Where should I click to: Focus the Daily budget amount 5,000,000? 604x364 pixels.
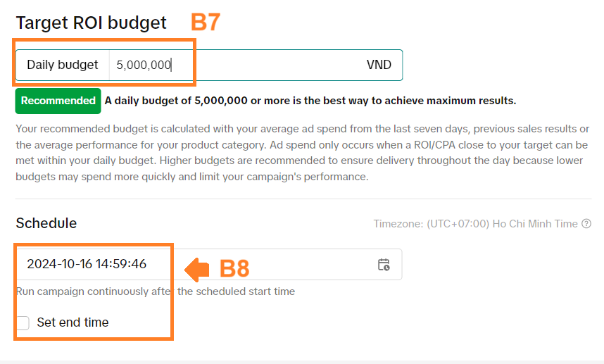(144, 65)
